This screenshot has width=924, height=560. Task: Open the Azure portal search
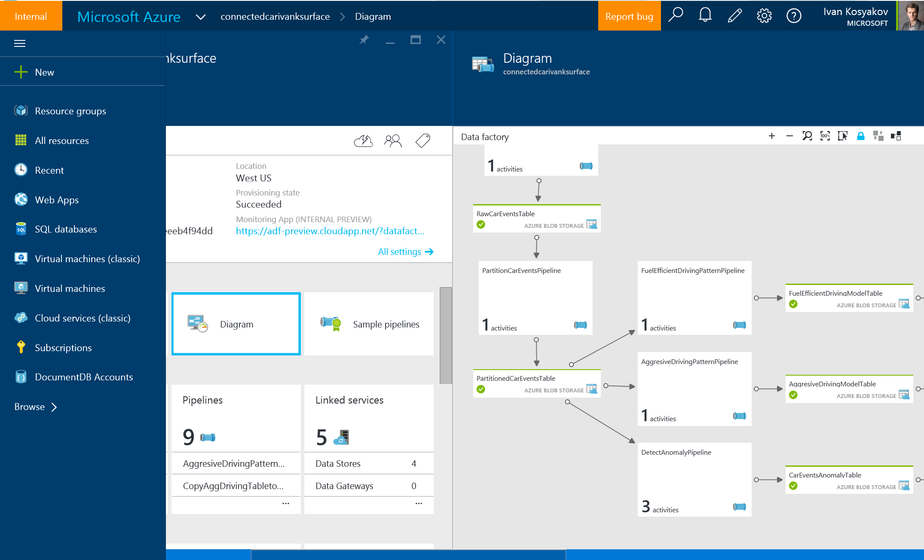pyautogui.click(x=676, y=15)
